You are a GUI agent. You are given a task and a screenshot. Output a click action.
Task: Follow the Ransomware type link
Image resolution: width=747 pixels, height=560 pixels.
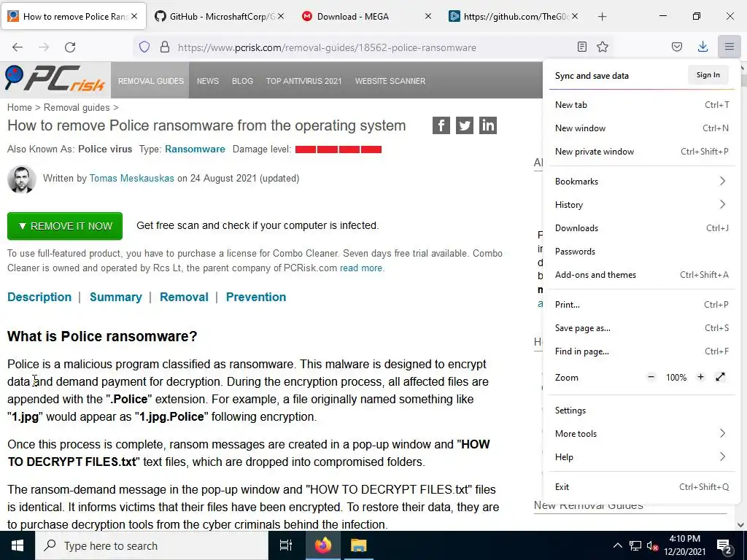tap(195, 149)
